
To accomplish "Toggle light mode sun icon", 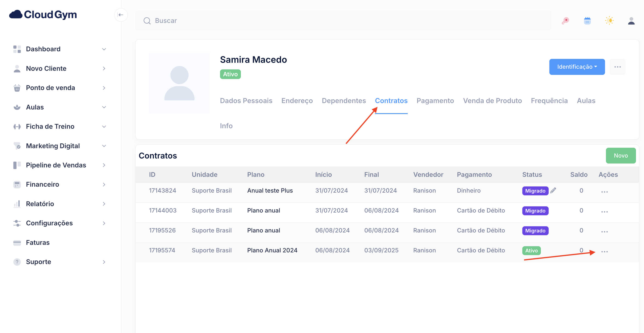I will pos(609,21).
